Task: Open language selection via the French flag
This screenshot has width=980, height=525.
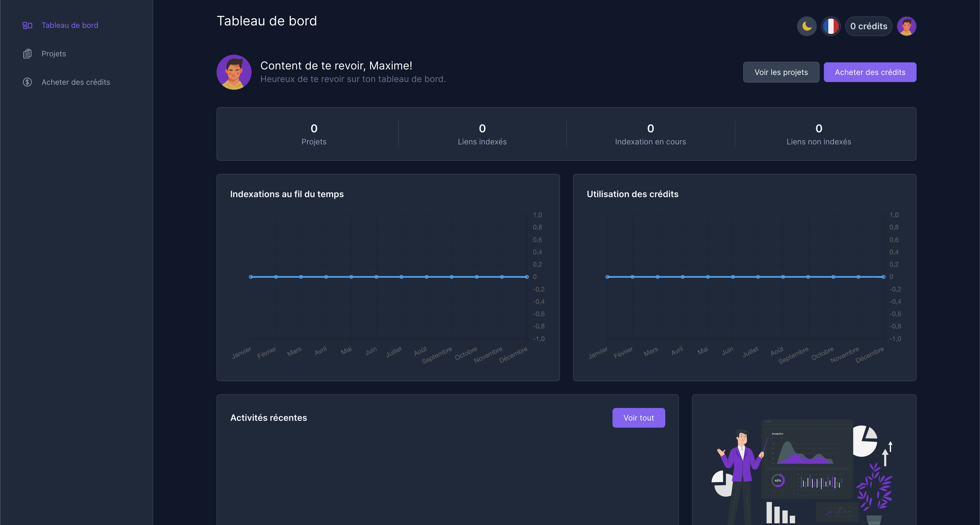Action: click(831, 26)
